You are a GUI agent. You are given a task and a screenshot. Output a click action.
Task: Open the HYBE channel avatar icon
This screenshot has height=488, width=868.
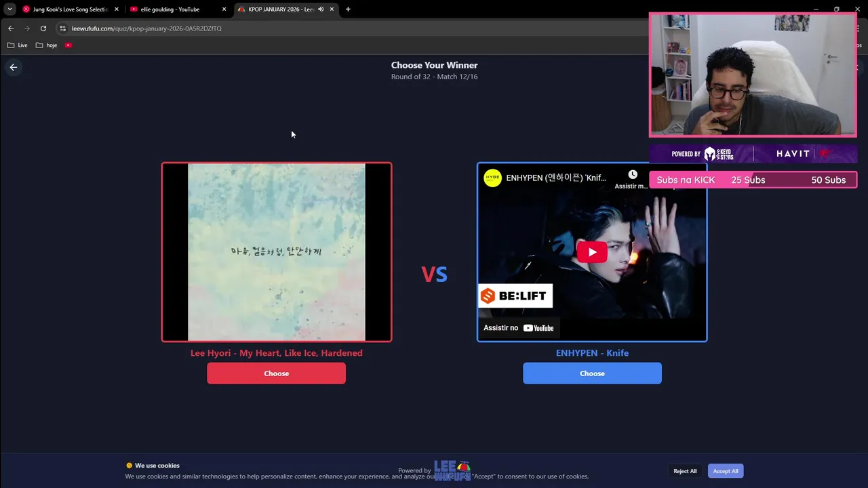[492, 178]
